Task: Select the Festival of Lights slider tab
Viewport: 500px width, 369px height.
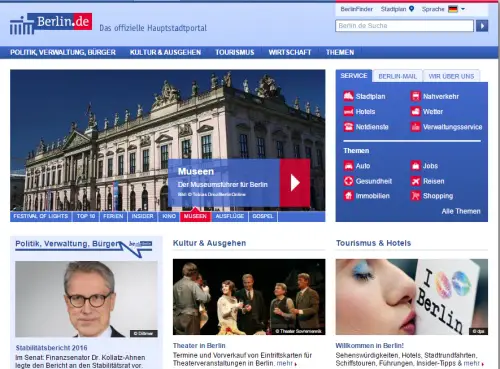Action: click(x=41, y=216)
